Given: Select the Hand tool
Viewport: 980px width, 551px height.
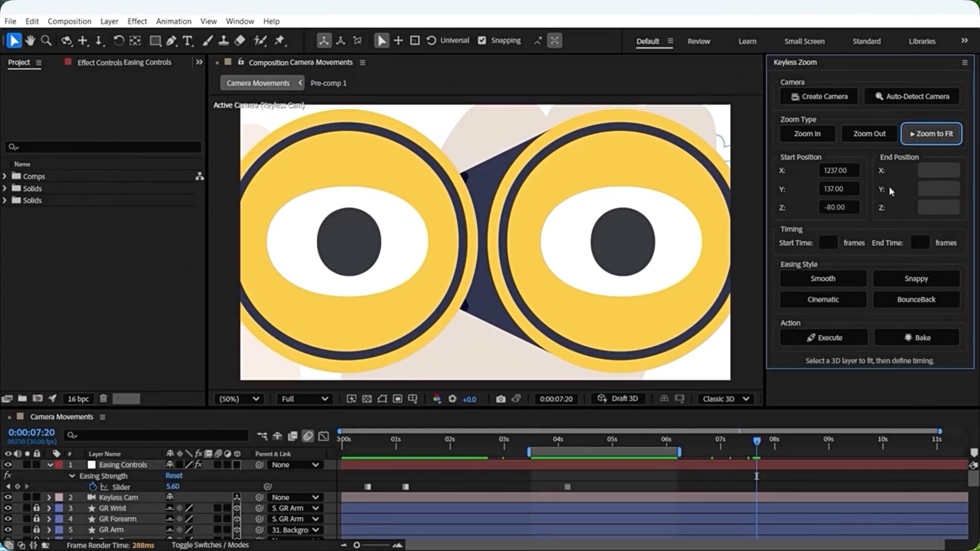Looking at the screenshot, I should pyautogui.click(x=30, y=41).
